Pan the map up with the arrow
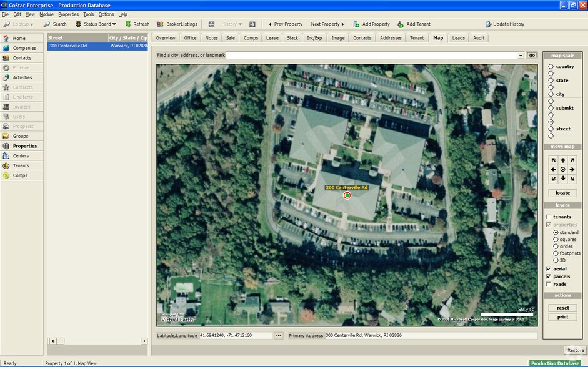This screenshot has height=367, width=588. tap(562, 160)
